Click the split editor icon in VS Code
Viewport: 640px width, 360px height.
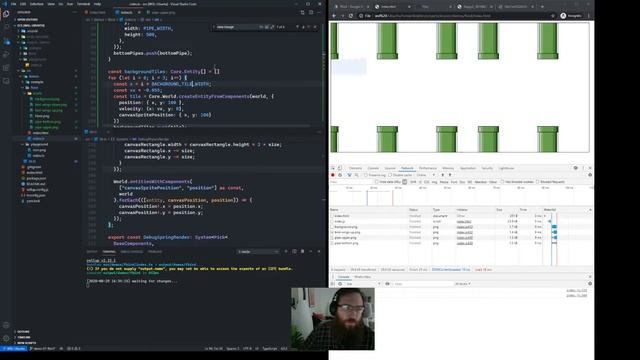click(311, 13)
